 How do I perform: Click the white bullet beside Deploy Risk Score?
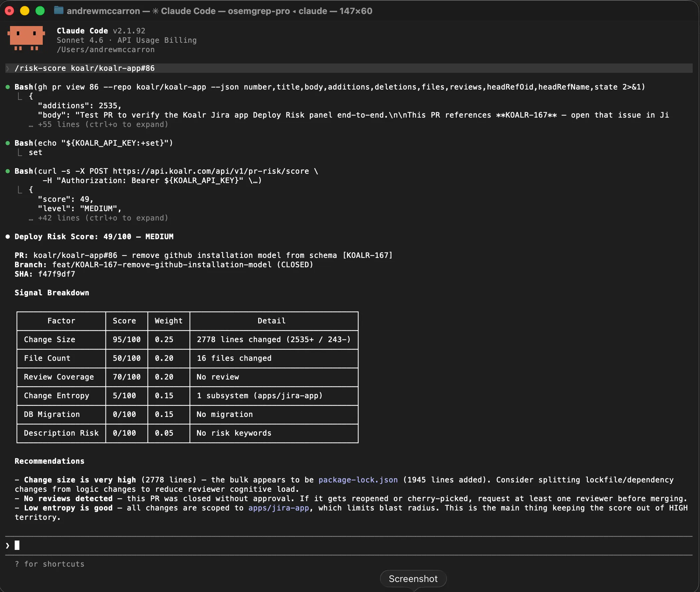point(8,237)
